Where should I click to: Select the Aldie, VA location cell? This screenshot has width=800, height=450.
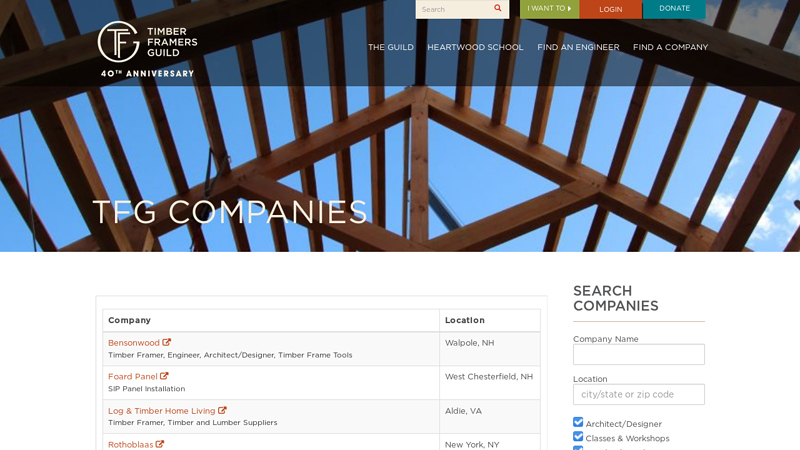tap(490, 416)
